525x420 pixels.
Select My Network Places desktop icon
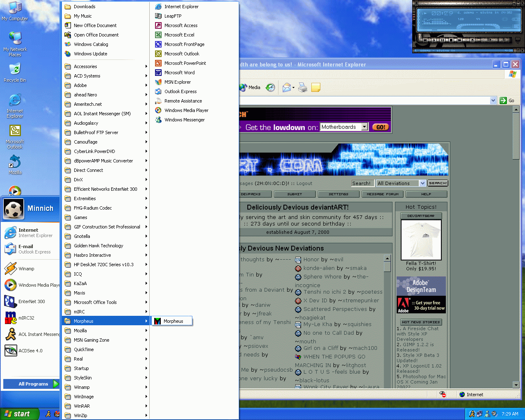click(15, 44)
